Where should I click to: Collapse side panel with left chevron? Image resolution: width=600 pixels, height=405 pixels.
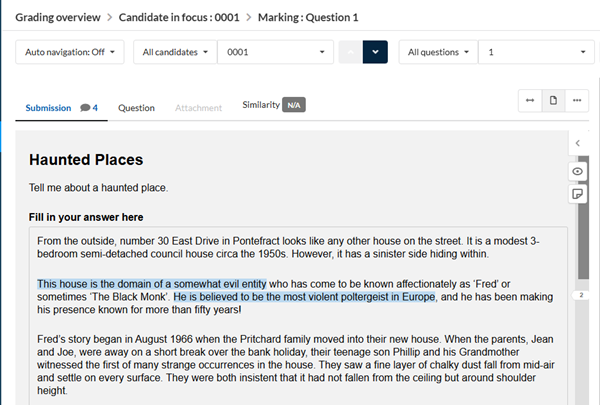pos(578,144)
